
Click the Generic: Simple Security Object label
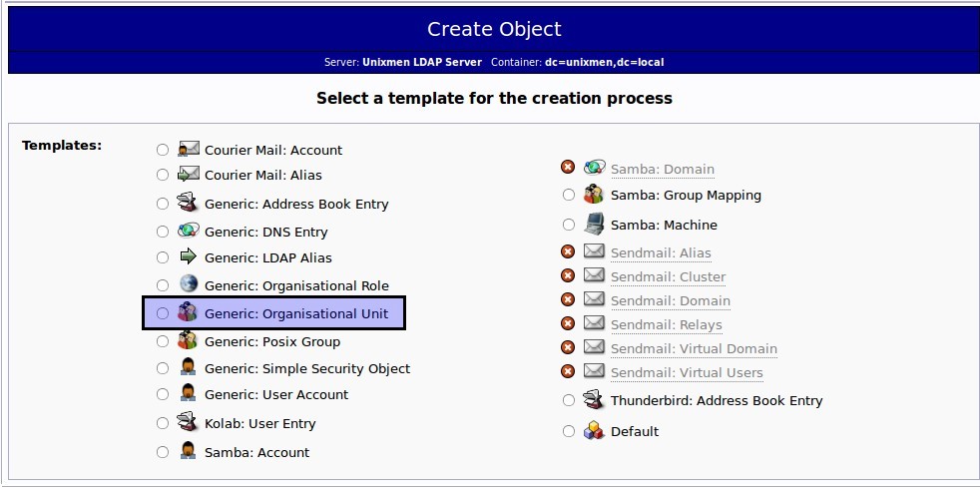coord(307,368)
